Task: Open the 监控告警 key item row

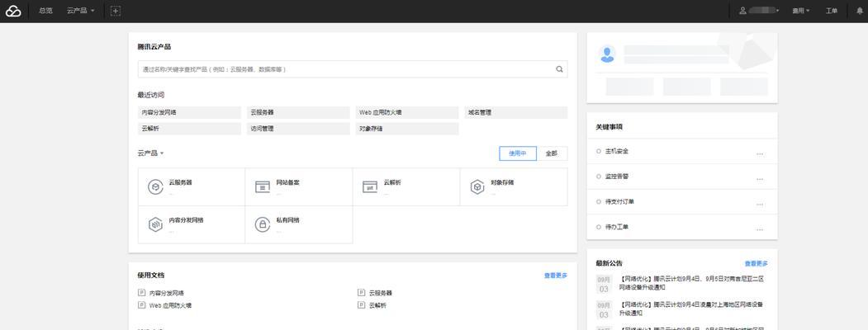Action: [x=682, y=177]
